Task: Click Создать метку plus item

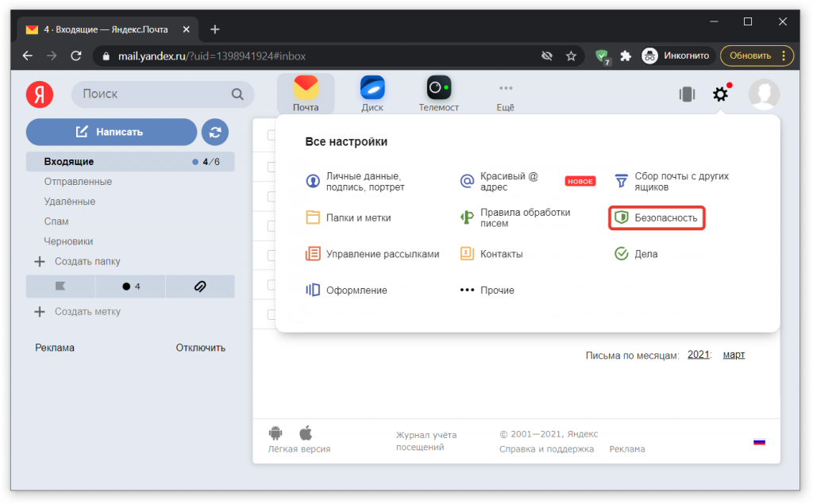Action: [x=79, y=312]
